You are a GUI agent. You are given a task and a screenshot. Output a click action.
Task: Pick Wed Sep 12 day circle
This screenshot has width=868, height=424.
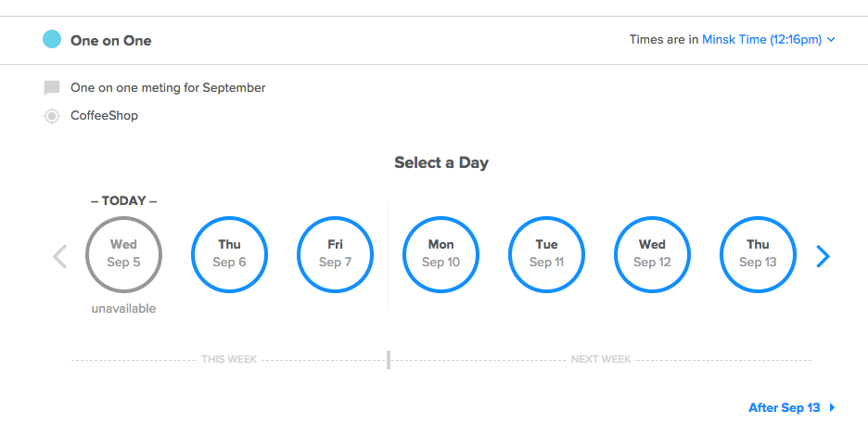click(652, 254)
